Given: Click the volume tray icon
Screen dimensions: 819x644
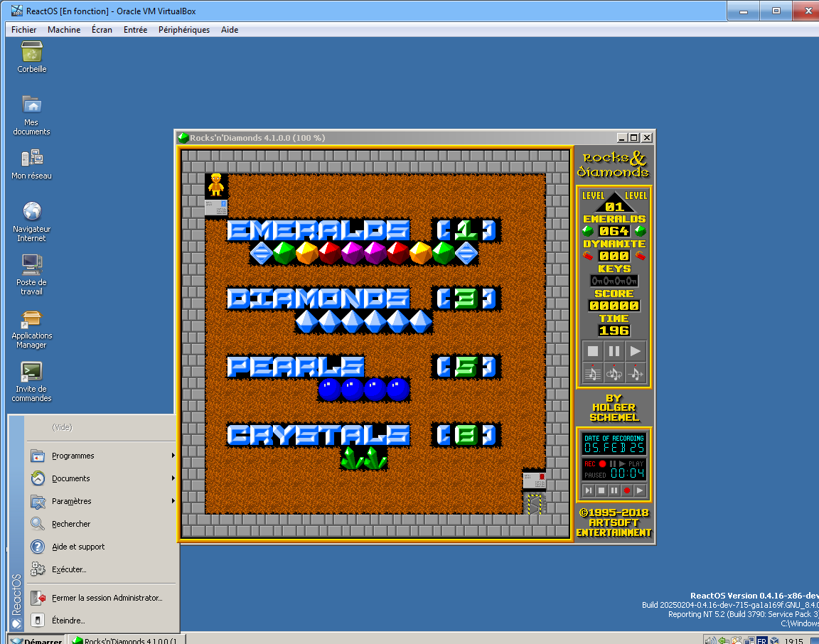Looking at the screenshot, I should tap(710, 640).
